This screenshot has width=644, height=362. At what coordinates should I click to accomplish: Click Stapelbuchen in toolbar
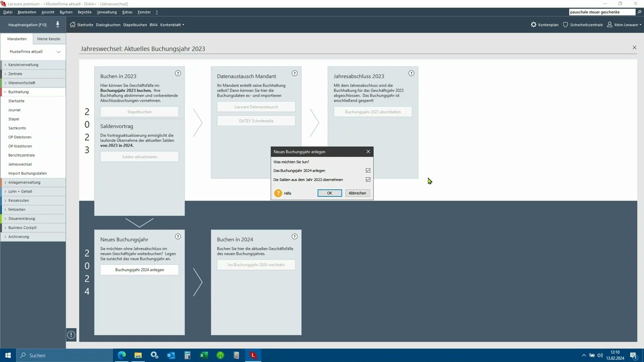pyautogui.click(x=135, y=25)
